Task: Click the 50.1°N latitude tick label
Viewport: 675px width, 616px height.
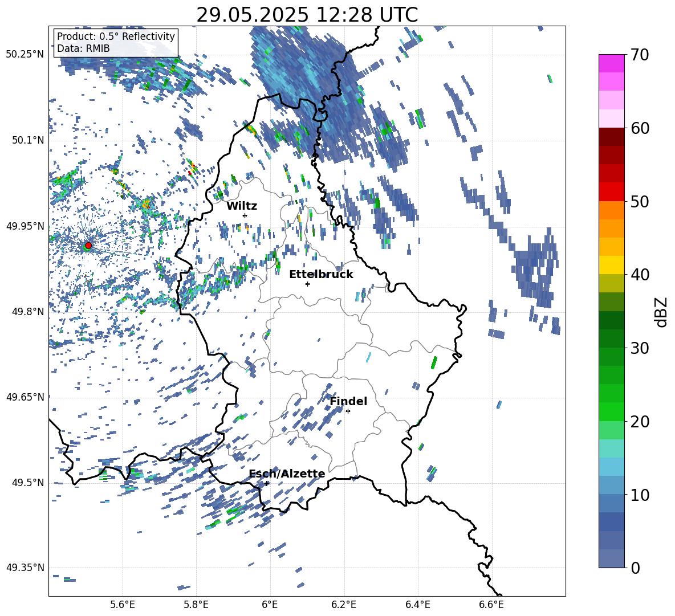Action: pyautogui.click(x=27, y=140)
